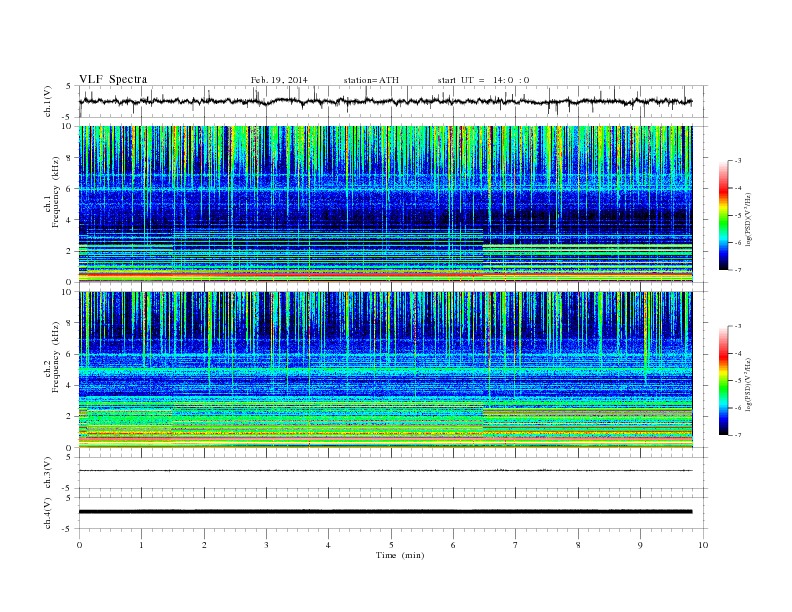The image size is (792, 612).
Task: Click time axis tick label "6"
Action: tap(453, 545)
